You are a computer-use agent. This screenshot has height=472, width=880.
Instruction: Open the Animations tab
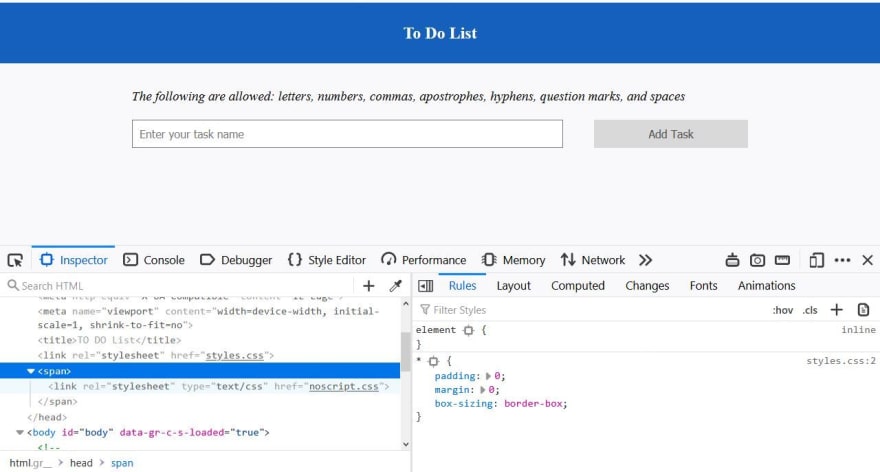[x=767, y=286]
